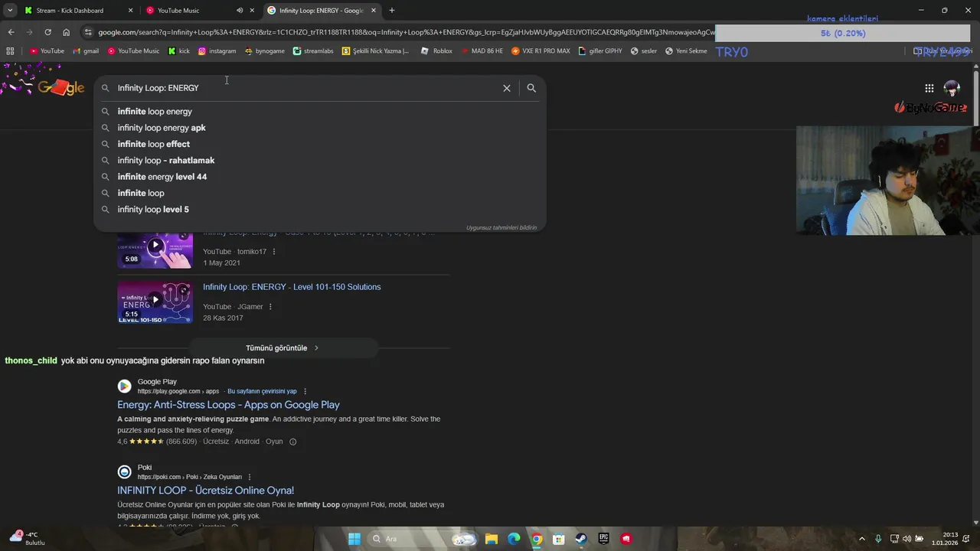Click inside the Google search text field
Screen dimensions: 980x551
[x=306, y=88]
